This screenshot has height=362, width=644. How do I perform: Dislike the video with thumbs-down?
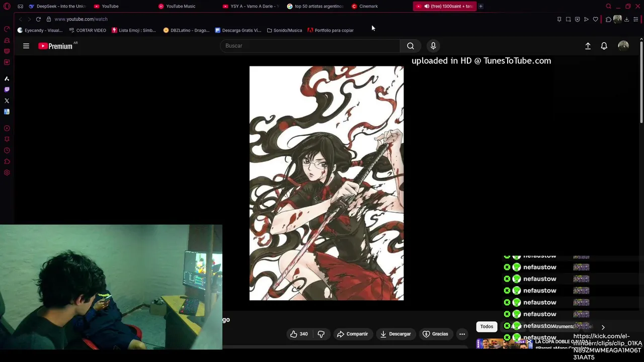pyautogui.click(x=321, y=334)
